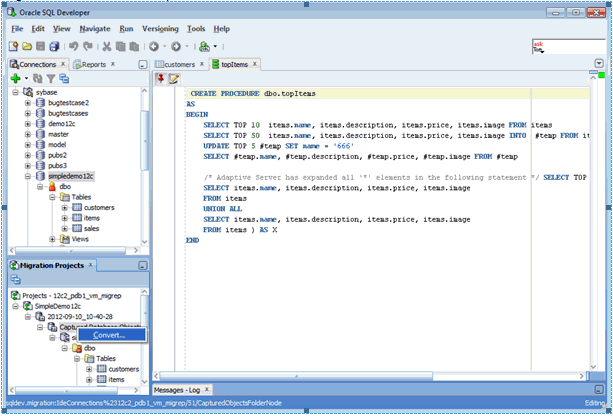
Task: Click the Save All toolbar icon
Action: pyautogui.click(x=52, y=46)
